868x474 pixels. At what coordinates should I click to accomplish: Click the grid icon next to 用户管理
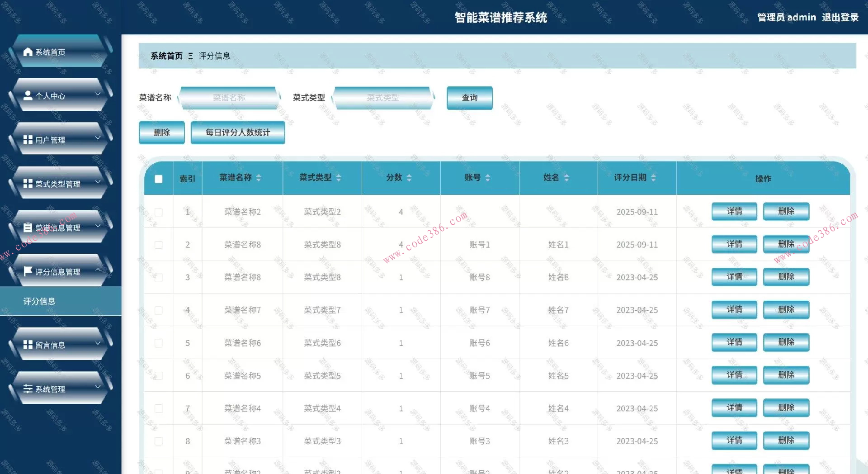27,140
